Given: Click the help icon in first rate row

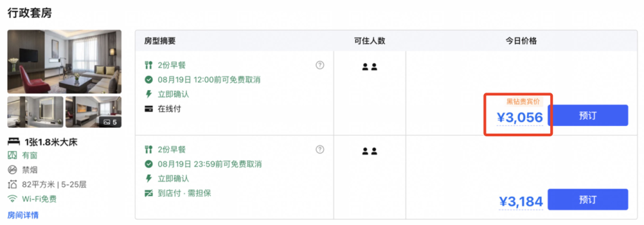Looking at the screenshot, I should [x=320, y=65].
